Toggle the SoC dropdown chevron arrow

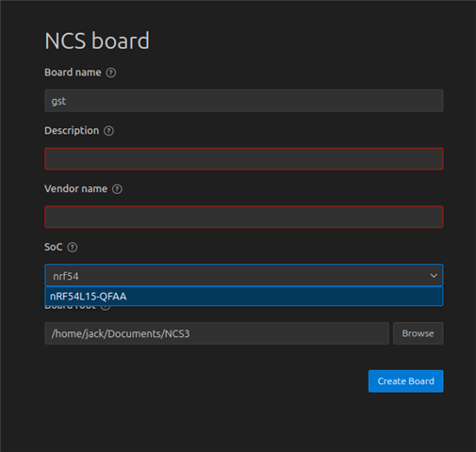tap(434, 276)
